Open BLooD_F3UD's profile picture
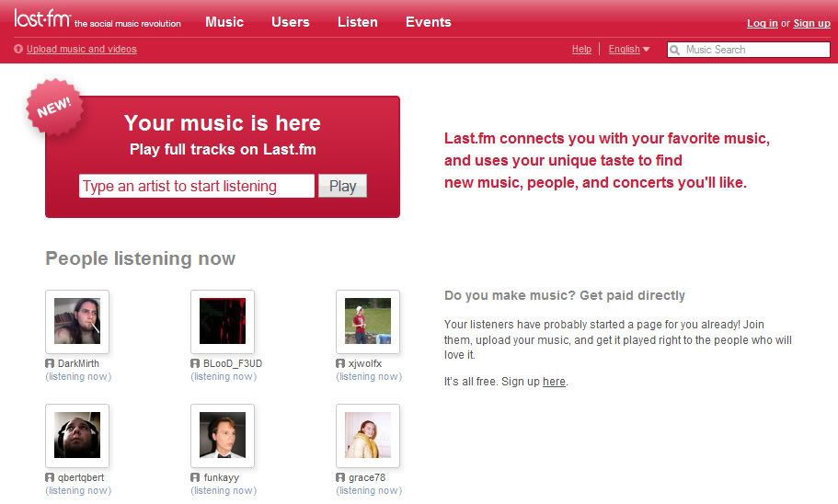Image resolution: width=838 pixels, height=504 pixels. [223, 322]
